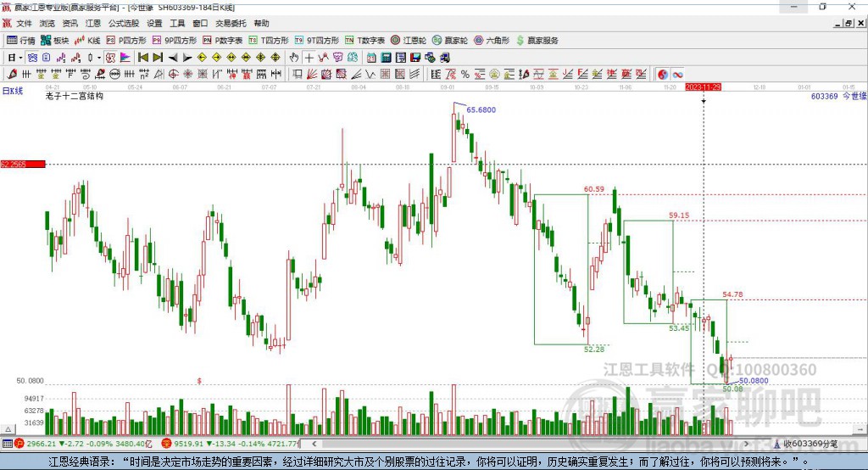This screenshot has height=470, width=868.
Task: Open the P数字表 tool
Action: pyautogui.click(x=223, y=41)
